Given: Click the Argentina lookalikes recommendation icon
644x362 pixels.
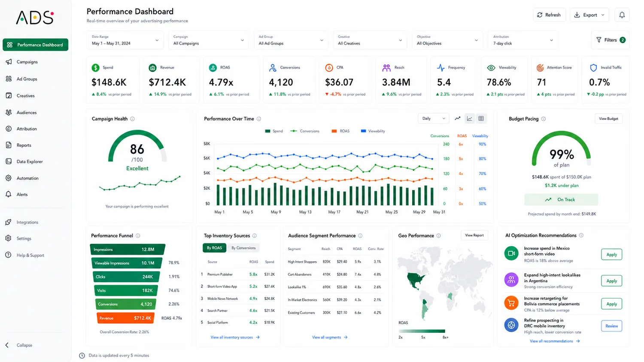Looking at the screenshot, I should [511, 280].
